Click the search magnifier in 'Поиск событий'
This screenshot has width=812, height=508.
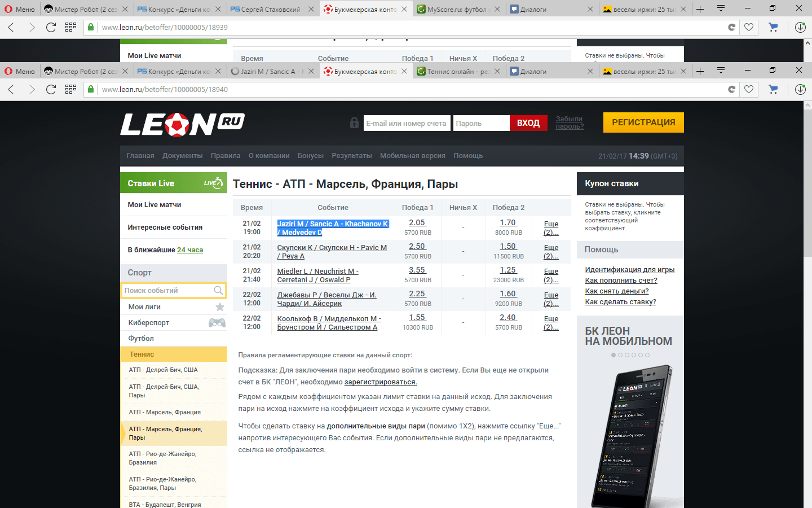218,290
